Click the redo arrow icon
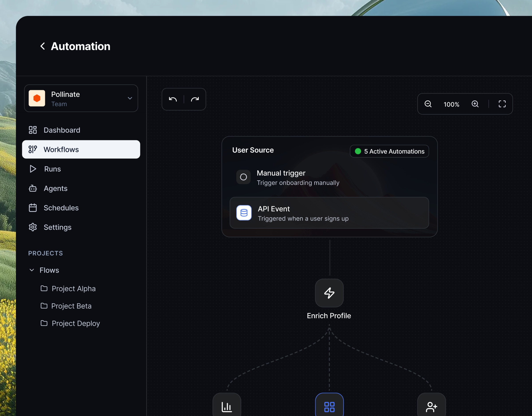 tap(195, 99)
